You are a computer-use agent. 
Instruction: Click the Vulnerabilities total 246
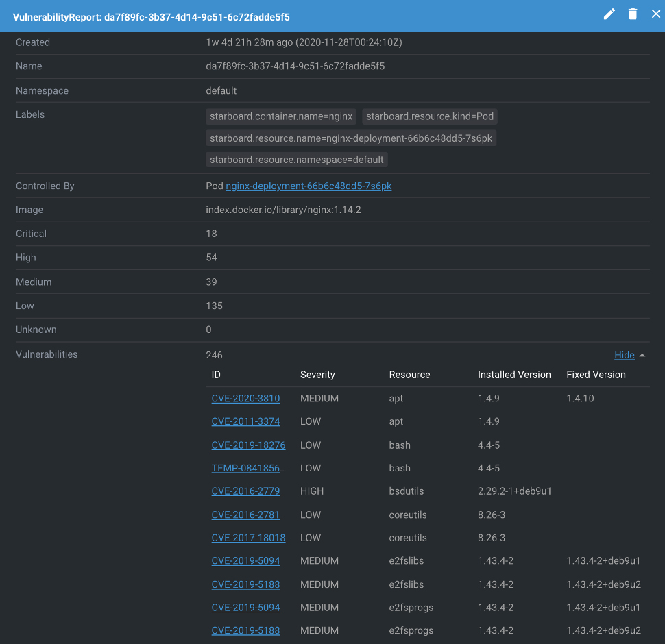tap(214, 355)
